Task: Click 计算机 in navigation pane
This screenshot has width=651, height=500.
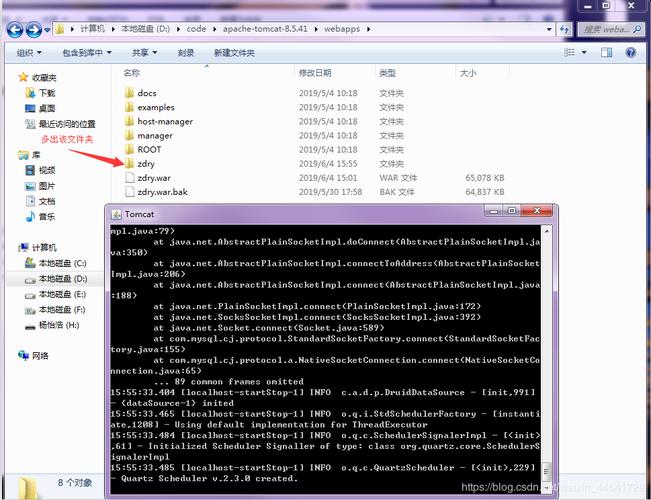Action: coord(44,248)
